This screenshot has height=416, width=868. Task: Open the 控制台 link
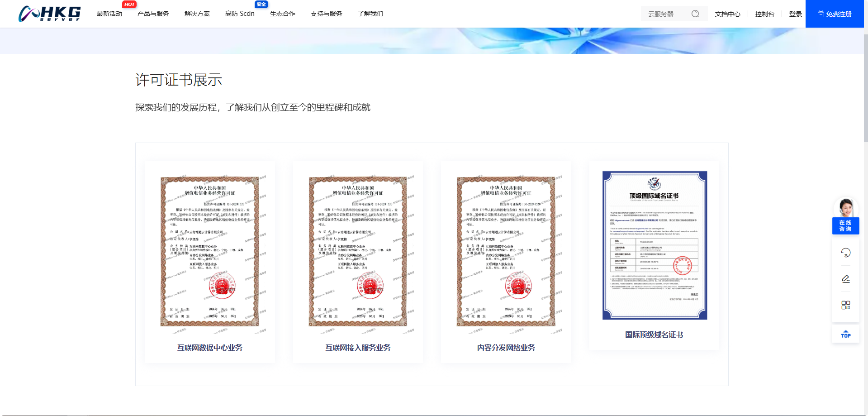click(x=764, y=14)
